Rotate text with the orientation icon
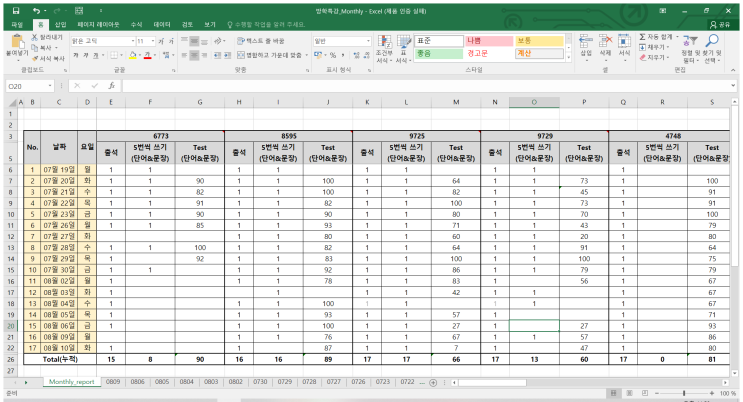Viewport: 743px width, 402px height. (x=218, y=41)
